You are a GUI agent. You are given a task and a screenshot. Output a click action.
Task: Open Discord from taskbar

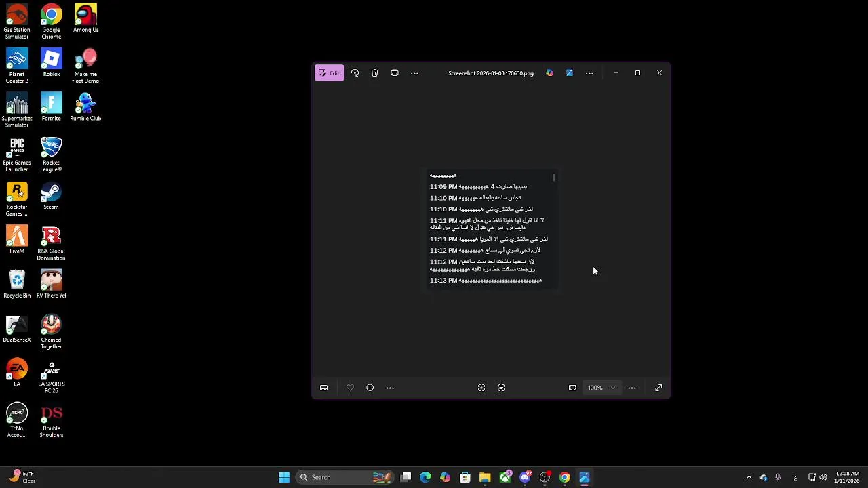pos(525,477)
